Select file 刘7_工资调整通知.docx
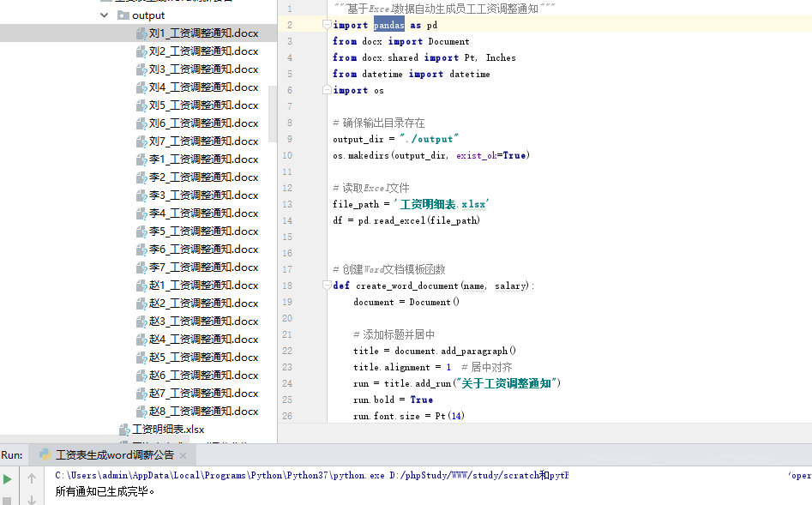This screenshot has width=812, height=505. point(203,141)
